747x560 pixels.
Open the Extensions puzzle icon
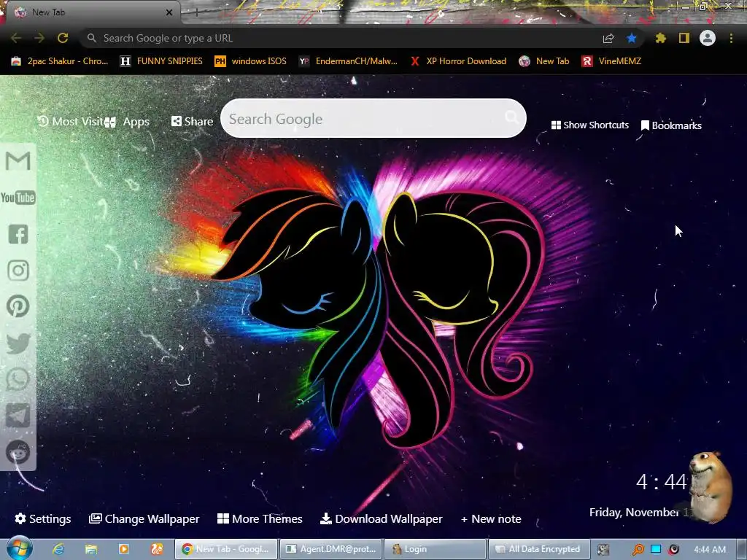click(x=661, y=38)
